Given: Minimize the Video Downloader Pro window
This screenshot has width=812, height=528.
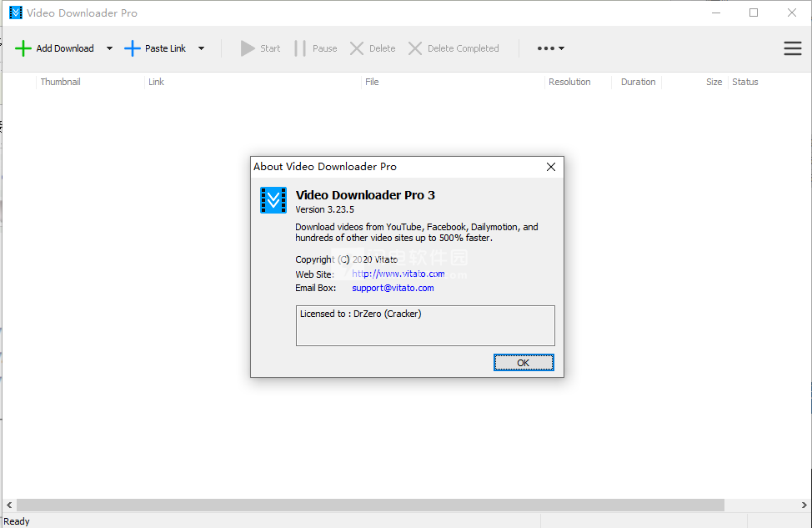Looking at the screenshot, I should pyautogui.click(x=716, y=13).
